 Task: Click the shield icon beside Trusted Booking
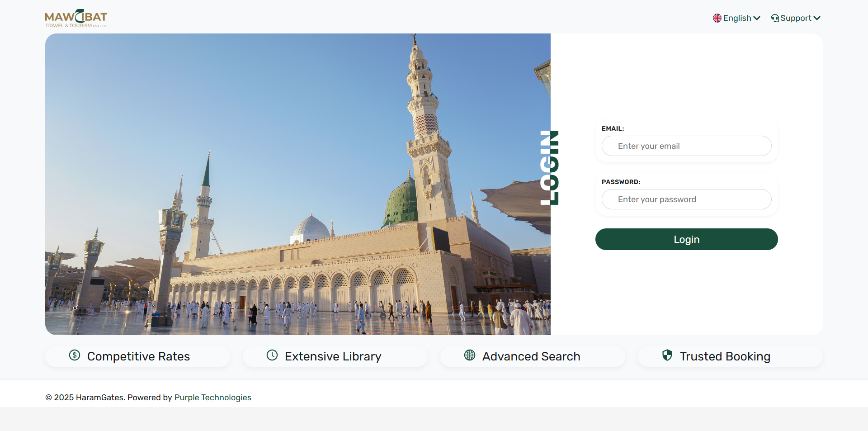click(667, 355)
